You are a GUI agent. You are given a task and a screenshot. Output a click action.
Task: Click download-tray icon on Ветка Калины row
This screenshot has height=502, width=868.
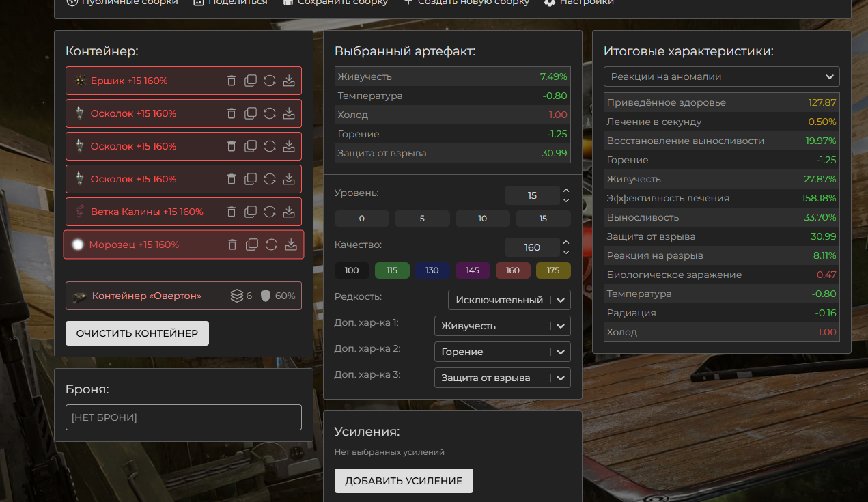point(289,212)
